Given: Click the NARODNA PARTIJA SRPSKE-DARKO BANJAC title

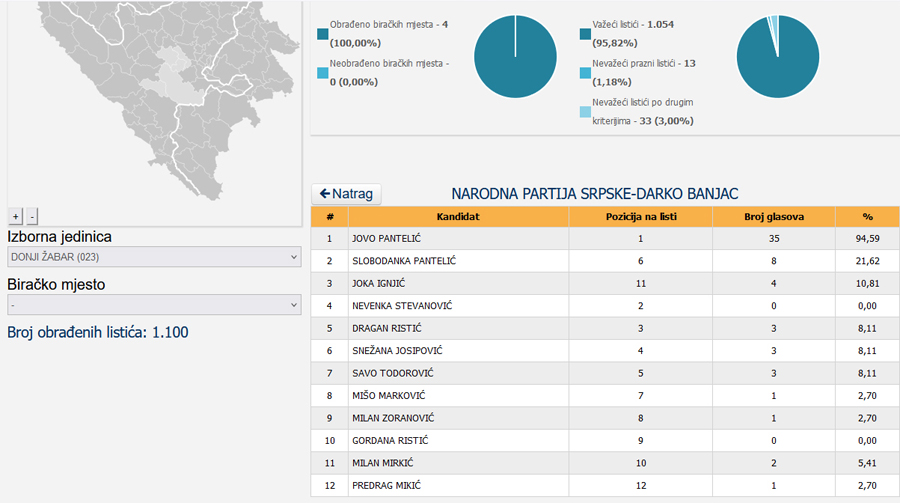Looking at the screenshot, I should (595, 194).
